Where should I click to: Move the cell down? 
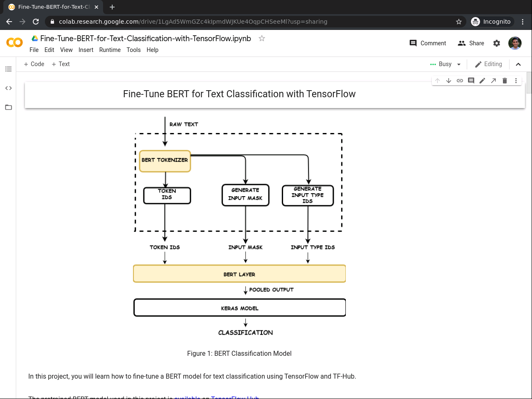coord(448,81)
